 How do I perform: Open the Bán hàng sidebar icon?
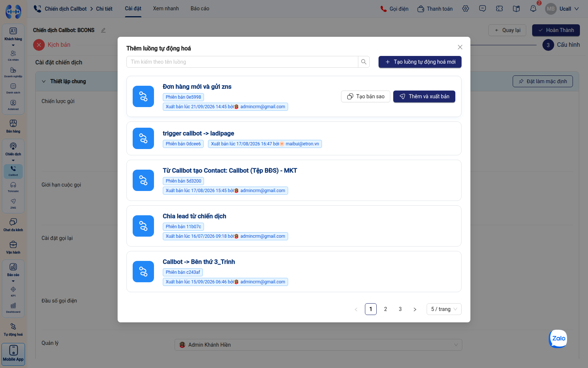coord(13,126)
